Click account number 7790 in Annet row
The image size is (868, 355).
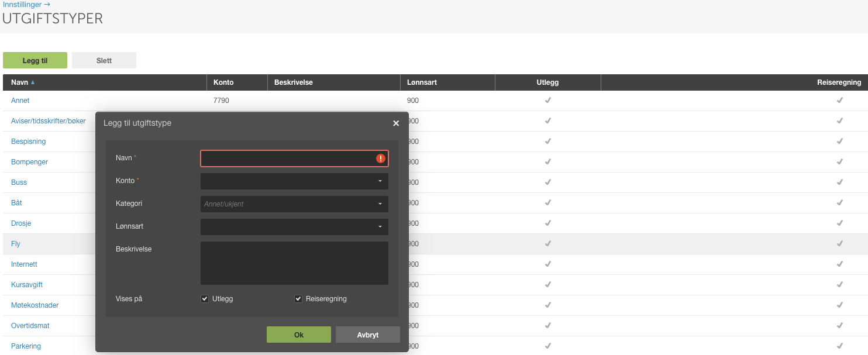click(x=222, y=101)
